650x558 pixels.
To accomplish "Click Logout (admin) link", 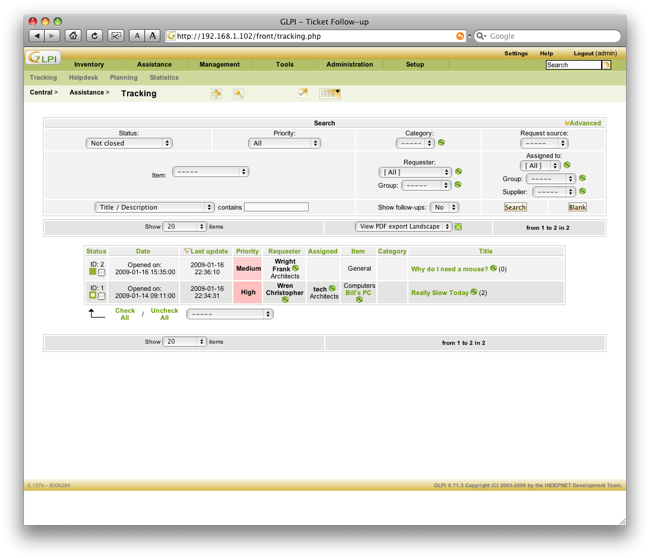I will (595, 53).
